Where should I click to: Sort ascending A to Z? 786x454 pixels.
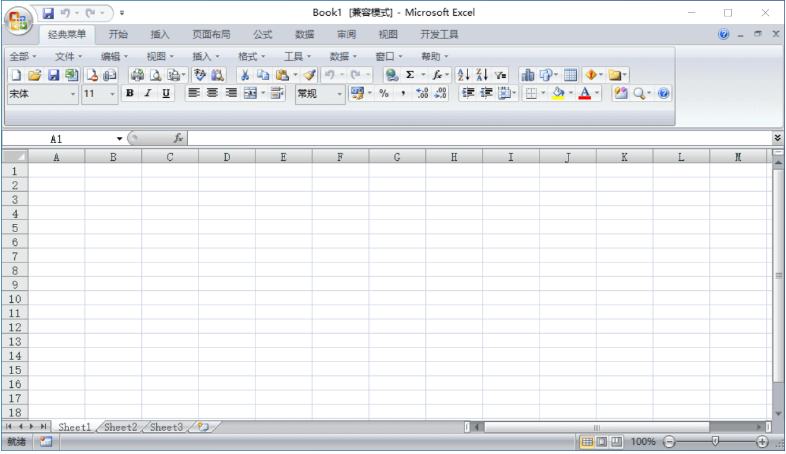click(464, 75)
